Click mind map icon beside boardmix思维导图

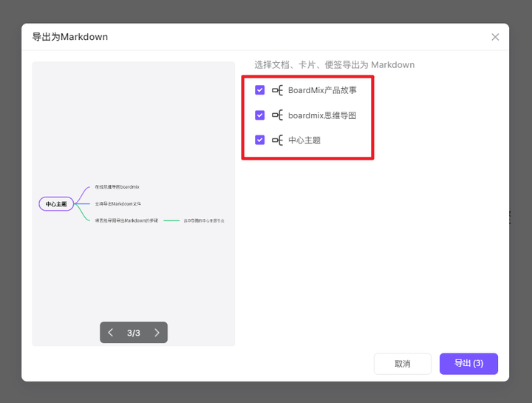click(x=277, y=115)
